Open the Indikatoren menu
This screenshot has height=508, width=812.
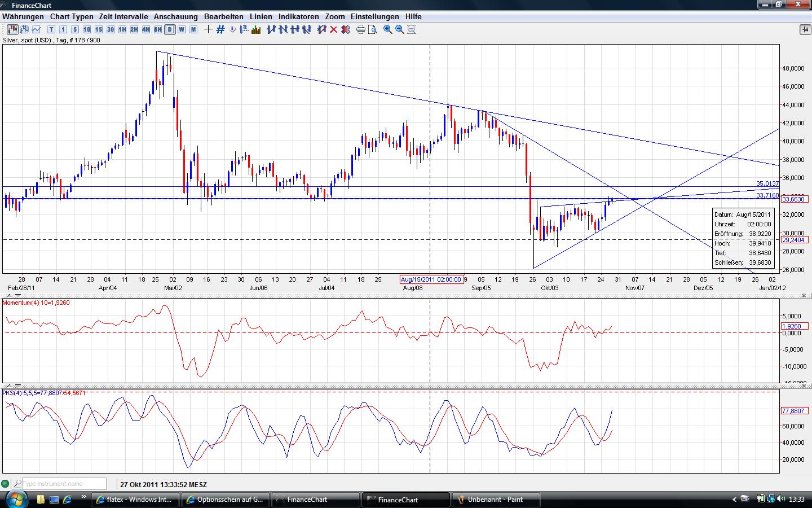299,17
